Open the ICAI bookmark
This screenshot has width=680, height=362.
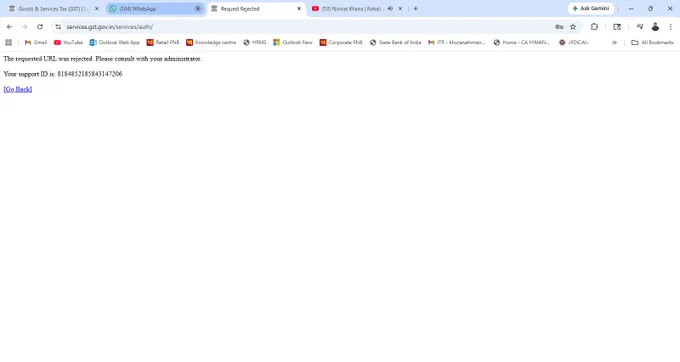(574, 42)
